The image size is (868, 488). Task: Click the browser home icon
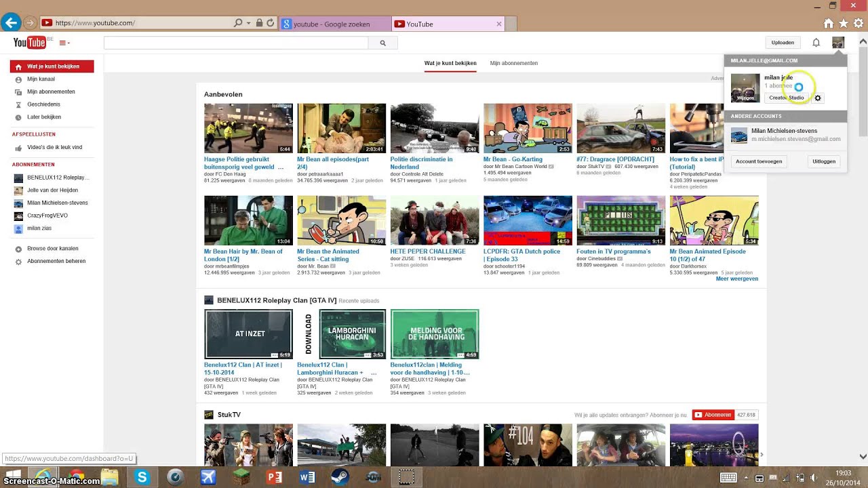[828, 23]
